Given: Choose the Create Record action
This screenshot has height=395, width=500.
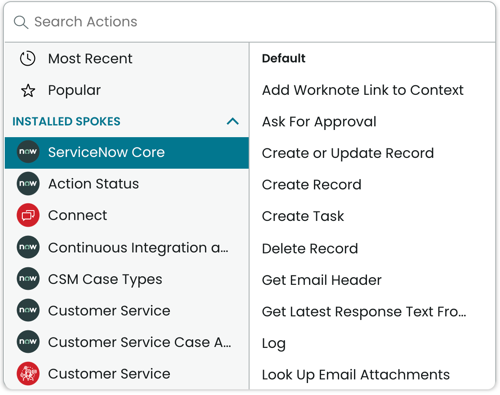Looking at the screenshot, I should (311, 185).
